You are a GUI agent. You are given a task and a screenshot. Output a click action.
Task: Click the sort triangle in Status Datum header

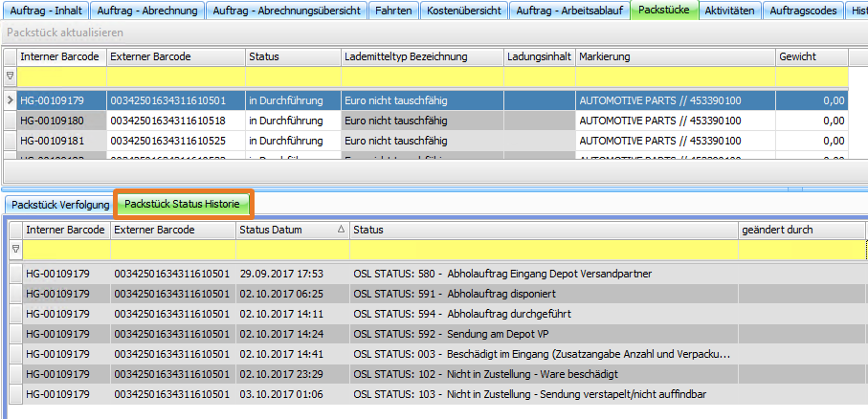[x=341, y=230]
